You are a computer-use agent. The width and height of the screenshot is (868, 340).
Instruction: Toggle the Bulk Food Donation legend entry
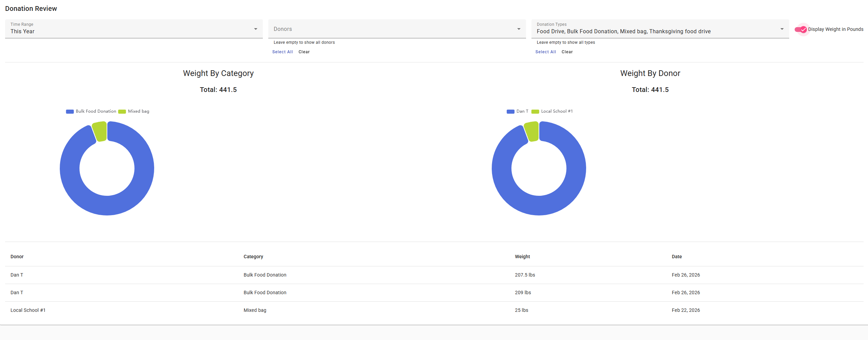pos(95,111)
